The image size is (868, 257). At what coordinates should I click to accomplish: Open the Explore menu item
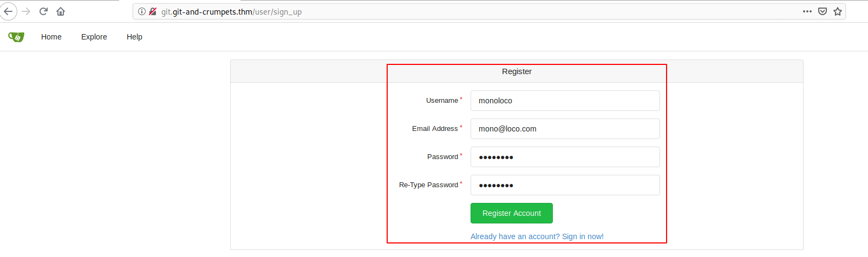94,37
